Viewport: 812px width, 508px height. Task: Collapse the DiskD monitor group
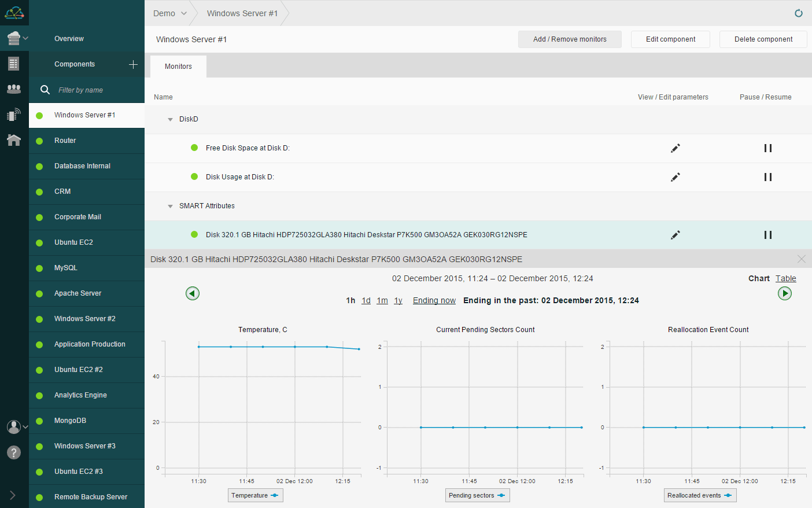pos(170,120)
